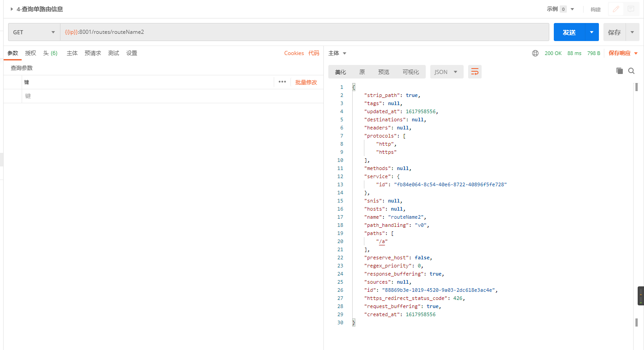The width and height of the screenshot is (644, 350).
Task: Click the 798 B response size
Action: (x=593, y=53)
